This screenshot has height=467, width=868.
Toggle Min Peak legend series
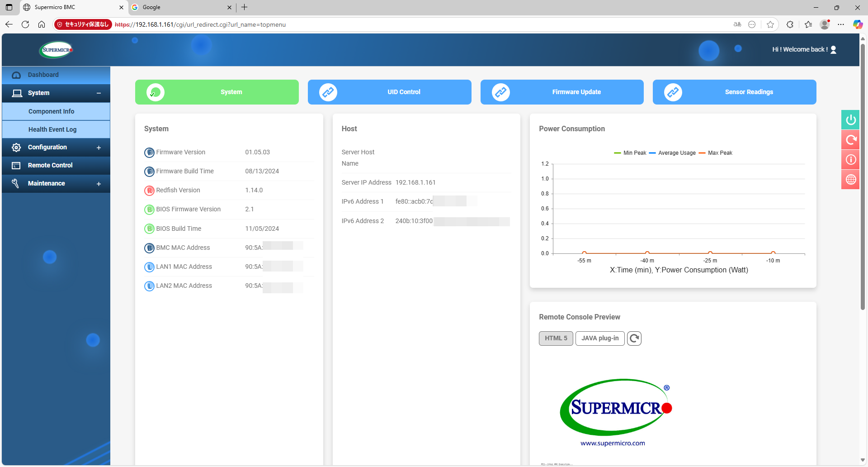(630, 153)
